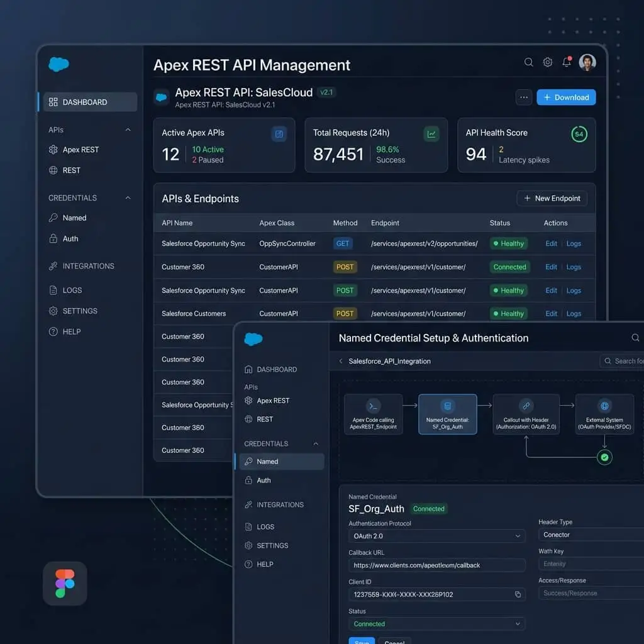644x644 pixels.
Task: Click the API Name column header
Action: pyautogui.click(x=177, y=223)
